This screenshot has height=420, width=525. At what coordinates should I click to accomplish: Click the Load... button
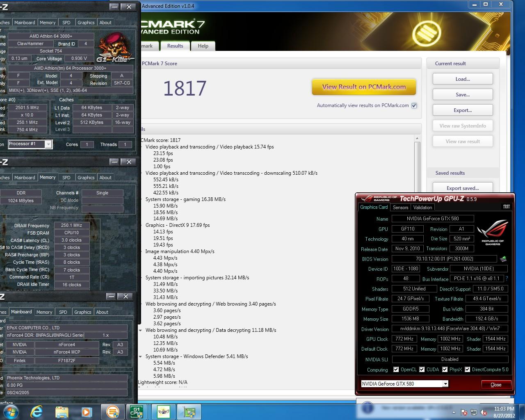click(x=463, y=79)
